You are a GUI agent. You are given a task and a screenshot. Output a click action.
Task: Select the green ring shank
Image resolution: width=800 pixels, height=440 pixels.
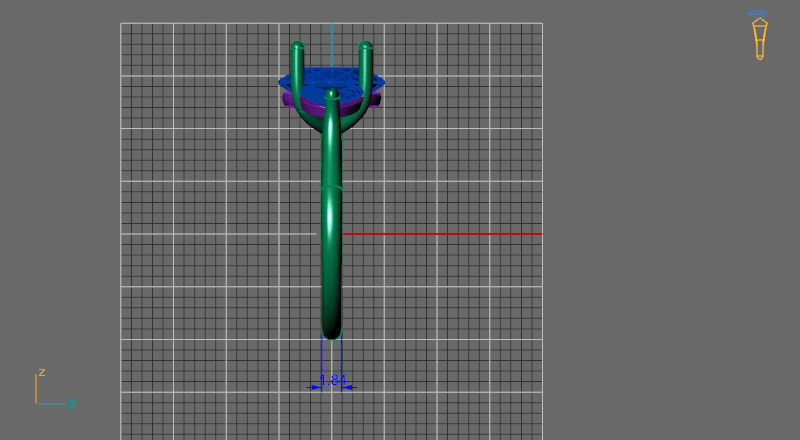[x=332, y=235]
